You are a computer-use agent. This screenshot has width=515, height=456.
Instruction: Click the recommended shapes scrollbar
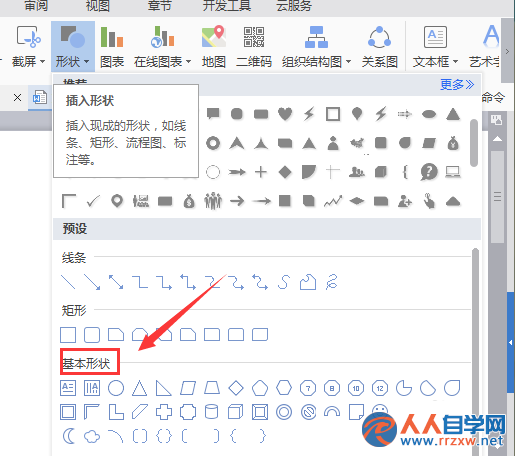(x=474, y=143)
